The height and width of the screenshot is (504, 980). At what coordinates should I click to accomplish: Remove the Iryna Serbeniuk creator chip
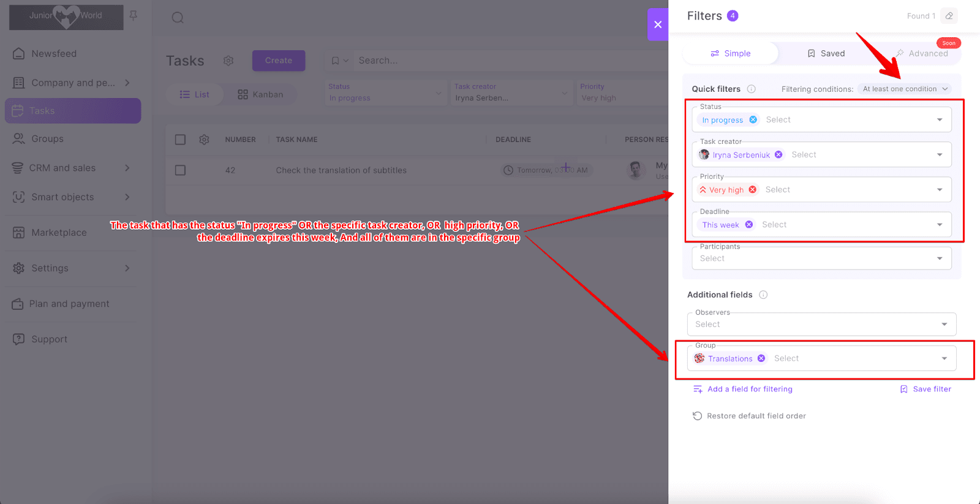(x=778, y=155)
